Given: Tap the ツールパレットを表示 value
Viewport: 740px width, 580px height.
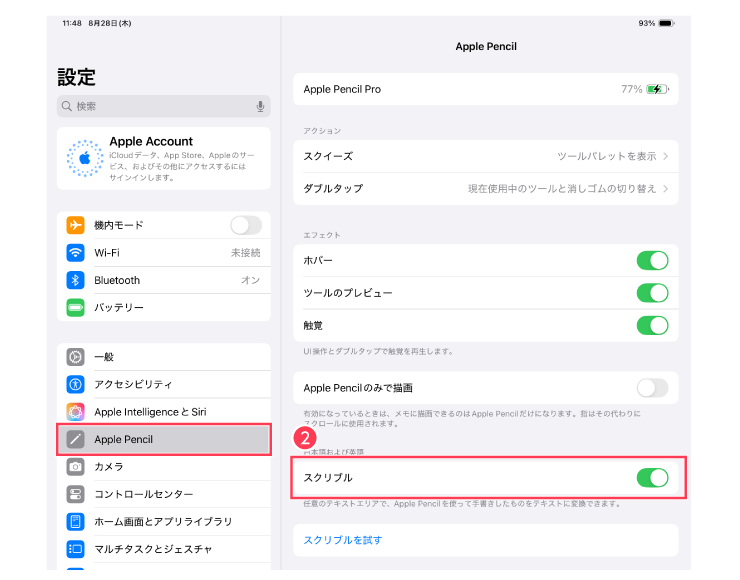Looking at the screenshot, I should click(606, 156).
